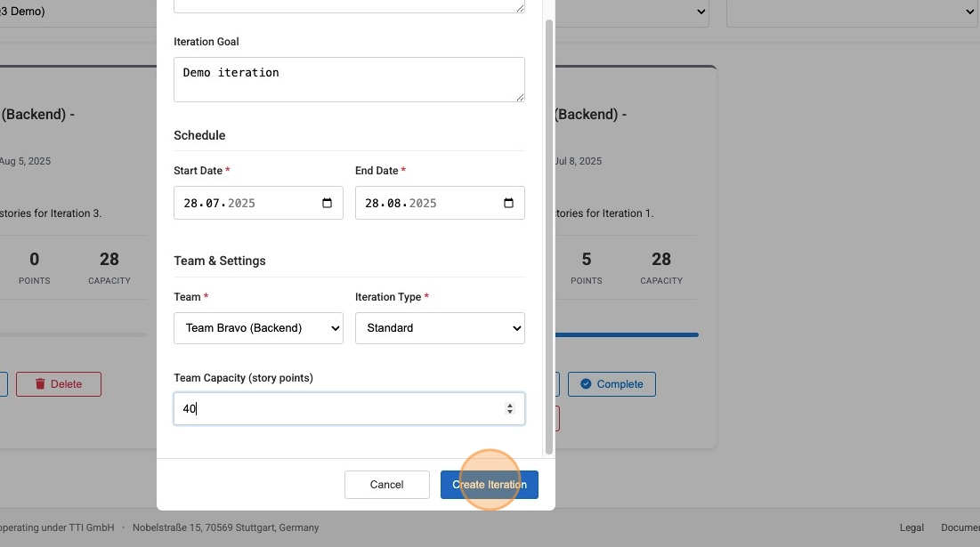This screenshot has width=980, height=547.
Task: Open the Start Date calendar picker icon
Action: [x=327, y=203]
